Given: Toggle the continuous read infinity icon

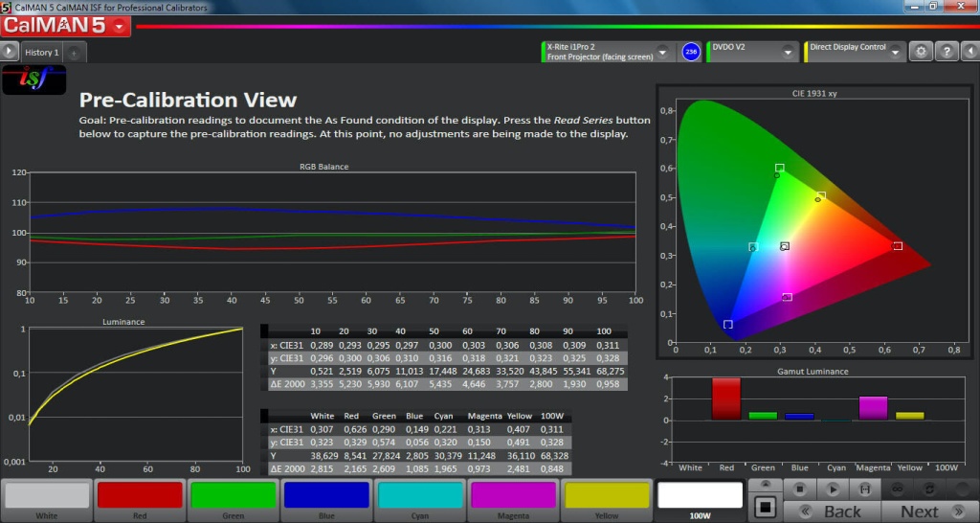Looking at the screenshot, I should tap(898, 489).
